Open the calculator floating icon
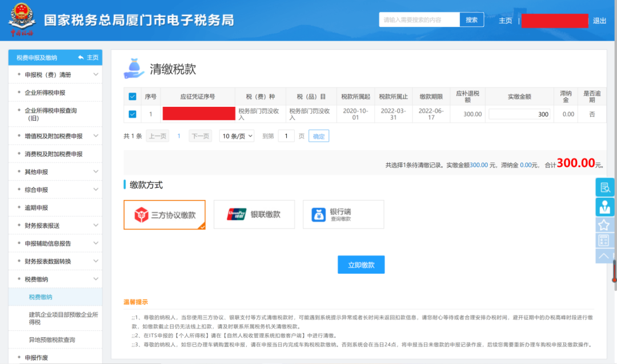This screenshot has height=364, width=617. tap(604, 241)
